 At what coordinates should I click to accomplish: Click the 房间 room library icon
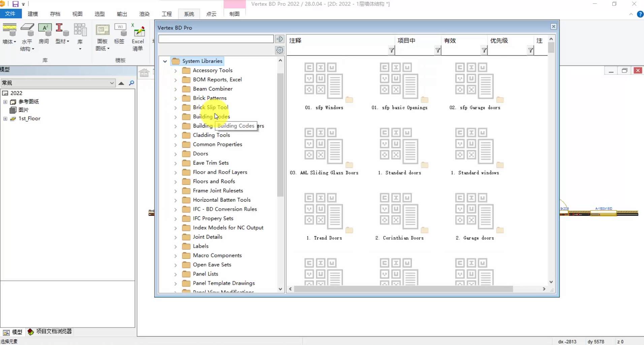coord(44,34)
